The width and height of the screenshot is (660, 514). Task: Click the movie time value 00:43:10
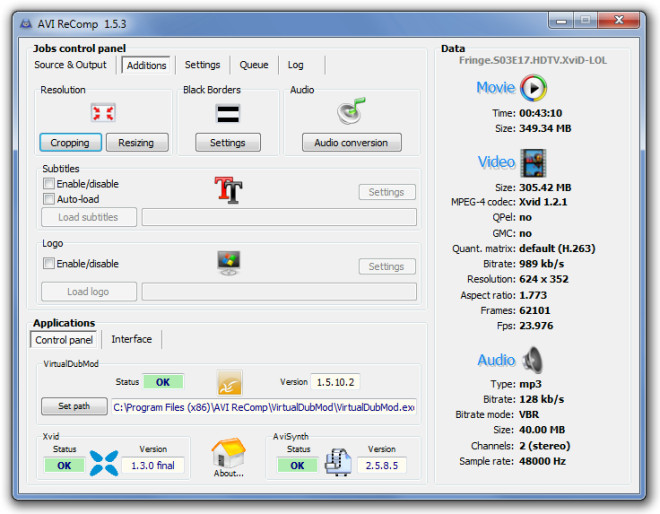pyautogui.click(x=540, y=113)
